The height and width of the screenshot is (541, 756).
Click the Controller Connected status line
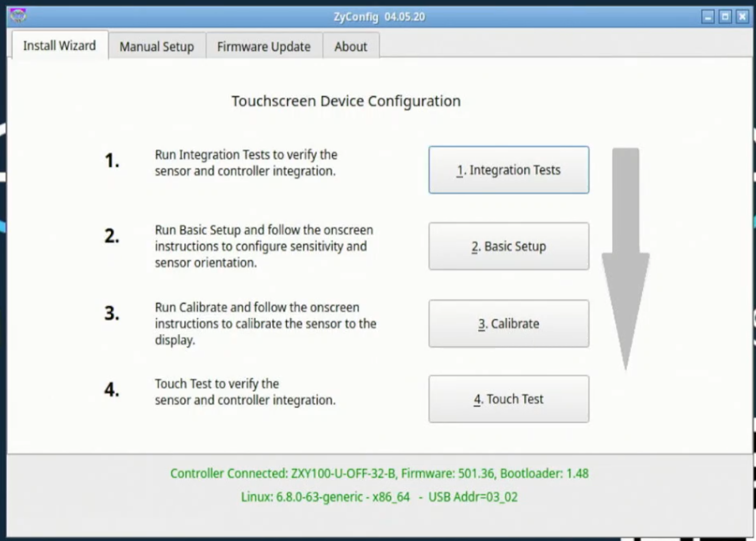(x=379, y=473)
